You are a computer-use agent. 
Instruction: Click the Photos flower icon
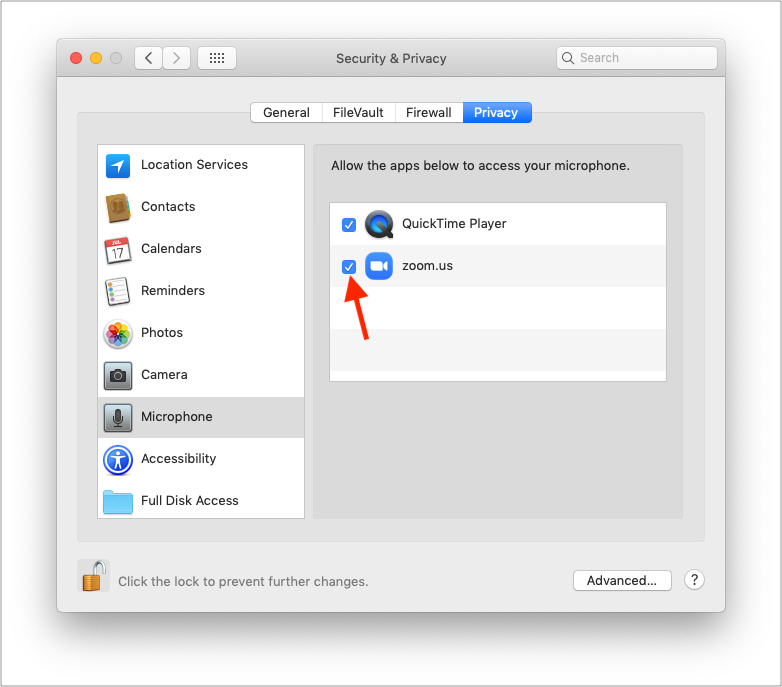click(x=118, y=334)
